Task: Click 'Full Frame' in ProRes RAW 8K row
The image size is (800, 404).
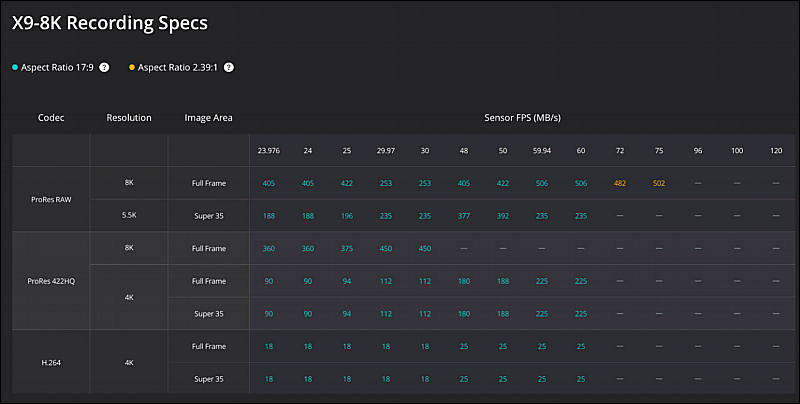Action: (x=209, y=183)
